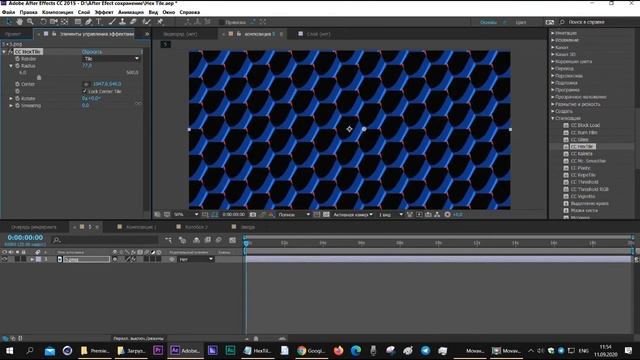640x360 pixels.
Task: Open the Композиция menu
Action: click(x=58, y=12)
